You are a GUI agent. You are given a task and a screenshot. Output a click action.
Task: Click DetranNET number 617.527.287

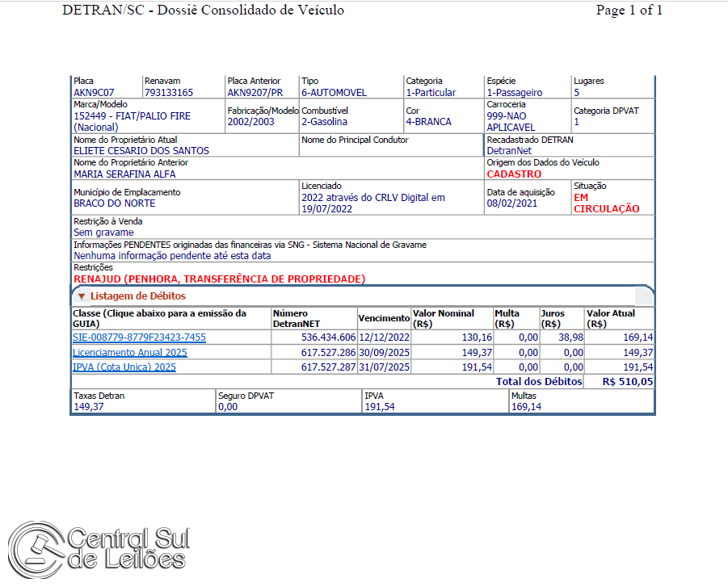[328, 367]
